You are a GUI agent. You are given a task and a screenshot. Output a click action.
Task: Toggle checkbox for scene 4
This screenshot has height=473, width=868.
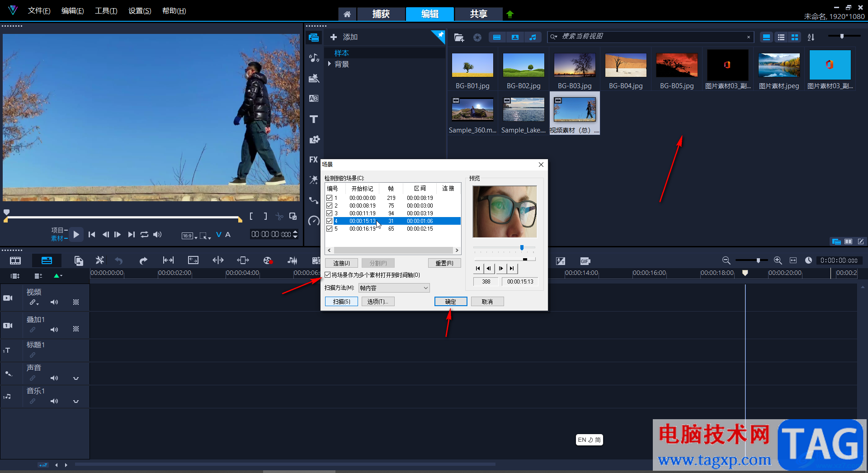click(329, 221)
